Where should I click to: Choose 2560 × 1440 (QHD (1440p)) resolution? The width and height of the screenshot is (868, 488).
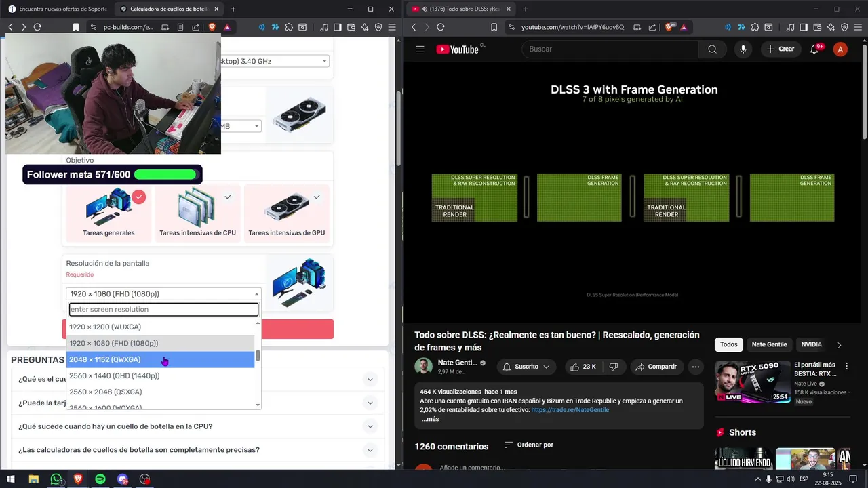[160, 375]
